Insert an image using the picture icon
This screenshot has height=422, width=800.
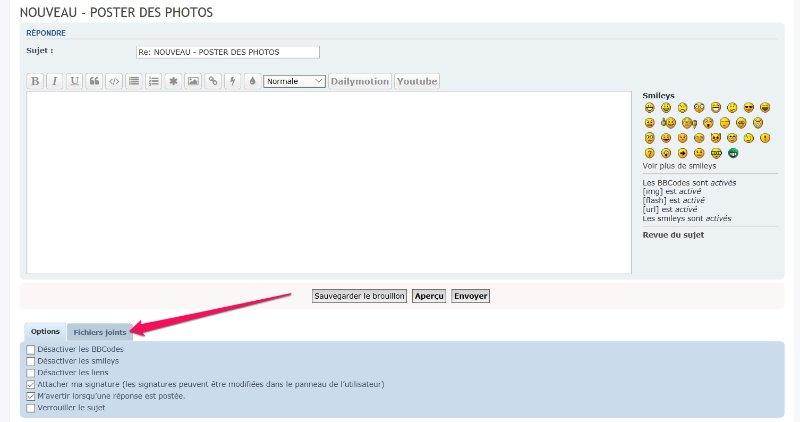tap(193, 81)
